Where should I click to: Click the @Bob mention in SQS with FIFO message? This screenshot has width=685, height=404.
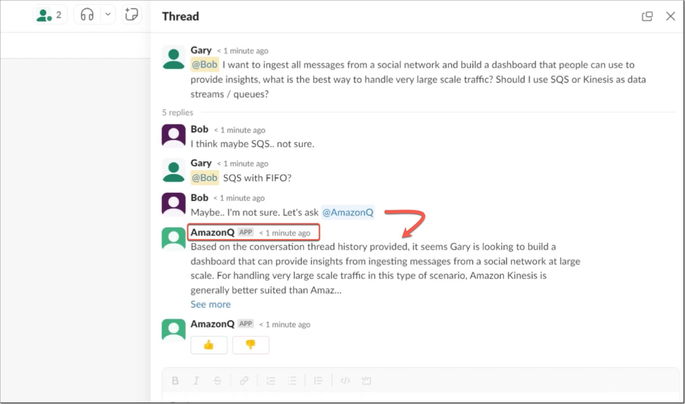point(204,178)
